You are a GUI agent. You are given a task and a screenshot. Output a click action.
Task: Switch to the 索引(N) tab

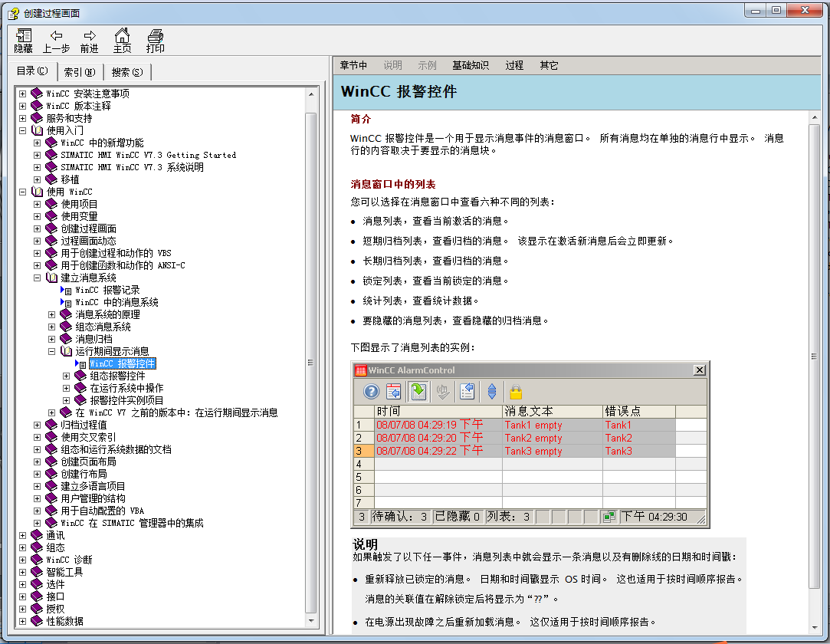[x=80, y=73]
